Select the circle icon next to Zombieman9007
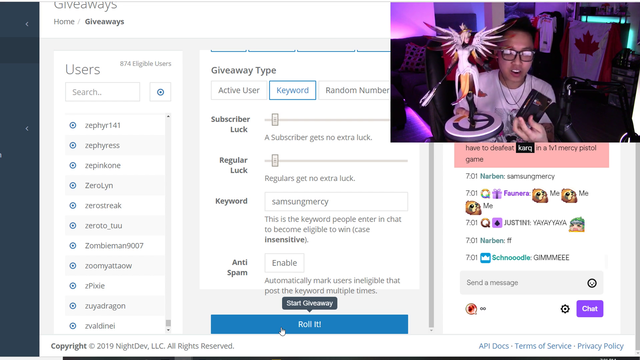640x360 pixels. tap(73, 246)
